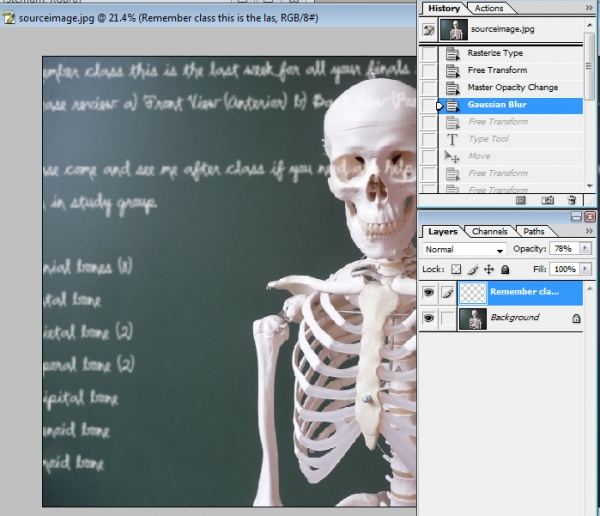Select the Master Opacity Change state
600x516 pixels.
click(511, 88)
